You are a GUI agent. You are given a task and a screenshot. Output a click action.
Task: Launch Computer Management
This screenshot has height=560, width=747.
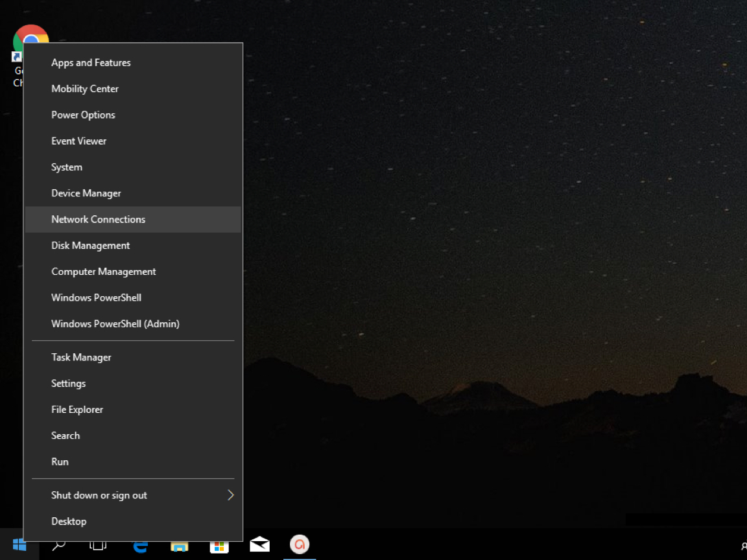[133, 272]
